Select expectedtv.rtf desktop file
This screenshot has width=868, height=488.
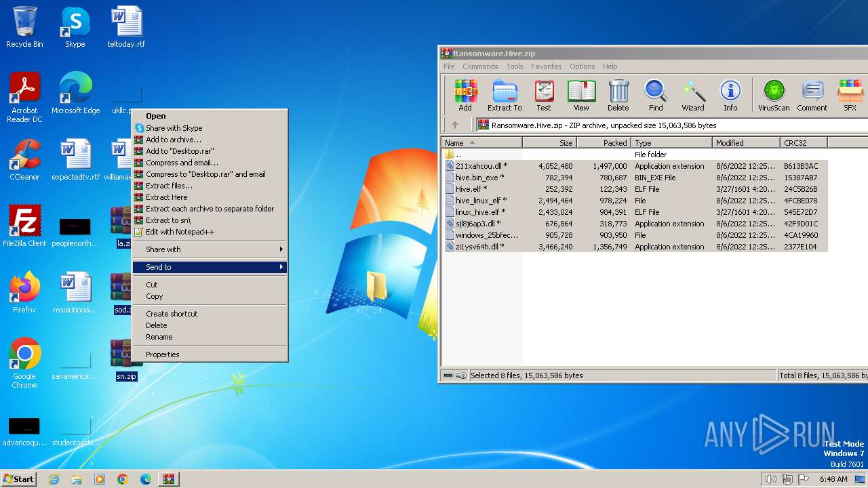click(75, 160)
